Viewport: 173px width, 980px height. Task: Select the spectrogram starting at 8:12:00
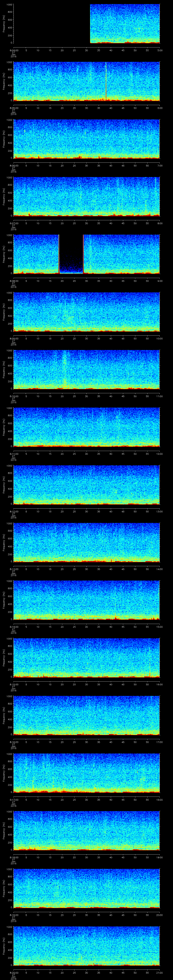[x=86, y=484]
